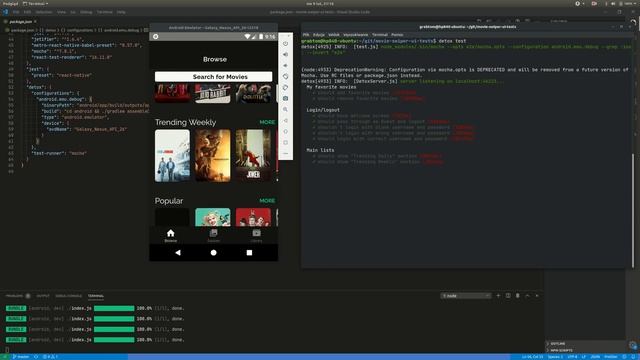640x360 pixels.
Task: Open Plik menu in terminal window
Action: pos(306,35)
